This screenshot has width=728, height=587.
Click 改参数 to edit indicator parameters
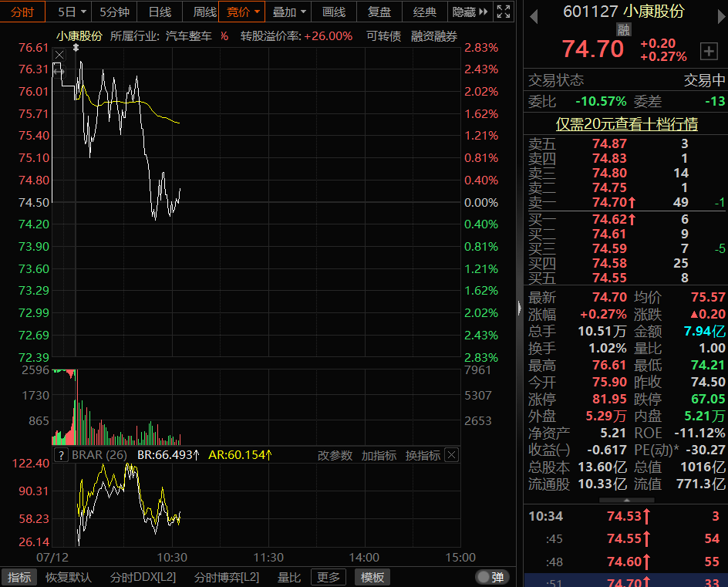(335, 455)
